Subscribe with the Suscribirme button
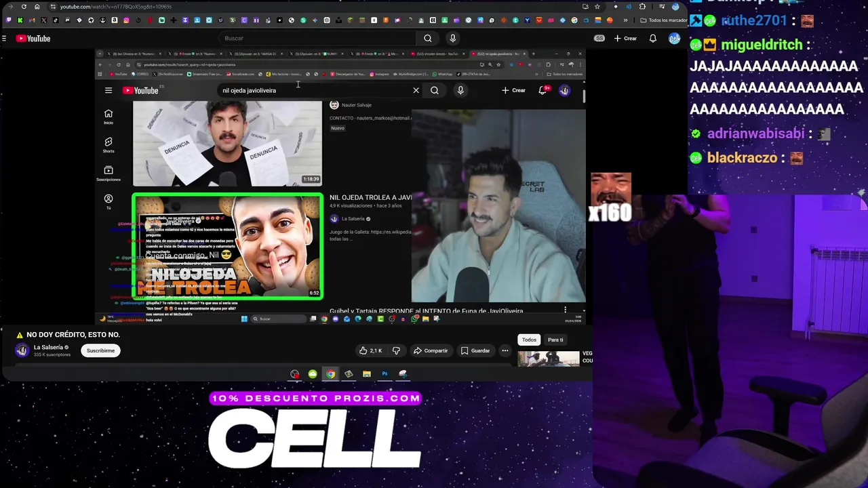The height and width of the screenshot is (488, 868). (100, 350)
